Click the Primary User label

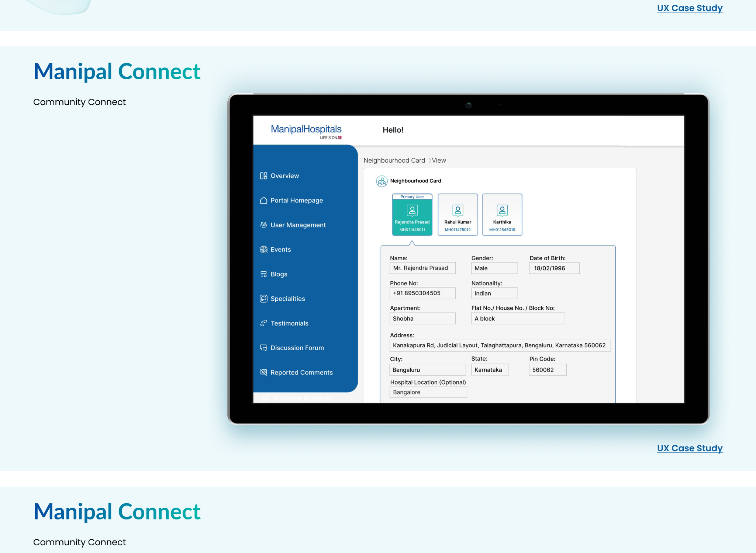[x=412, y=197]
